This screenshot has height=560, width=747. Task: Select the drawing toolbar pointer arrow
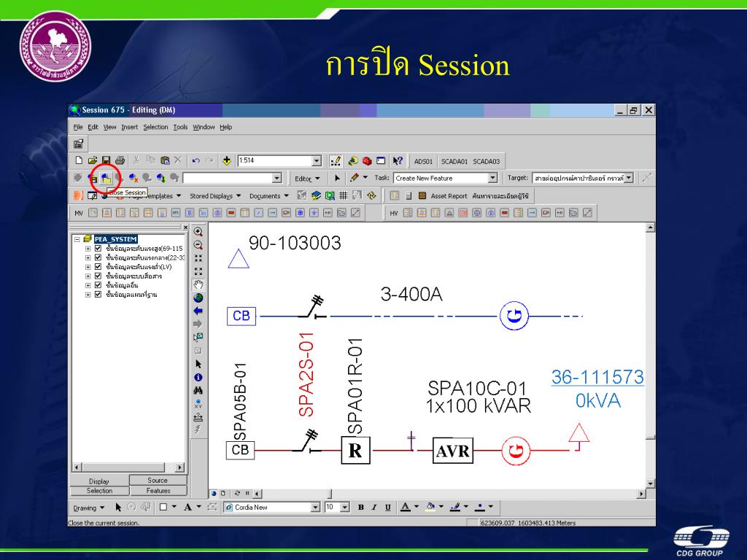[x=118, y=507]
